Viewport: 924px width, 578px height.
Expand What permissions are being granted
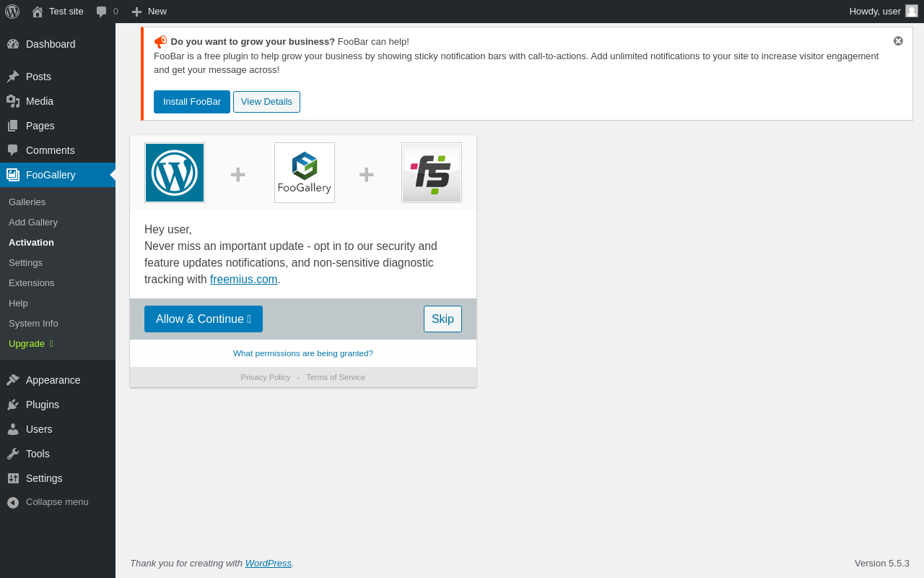coord(303,353)
